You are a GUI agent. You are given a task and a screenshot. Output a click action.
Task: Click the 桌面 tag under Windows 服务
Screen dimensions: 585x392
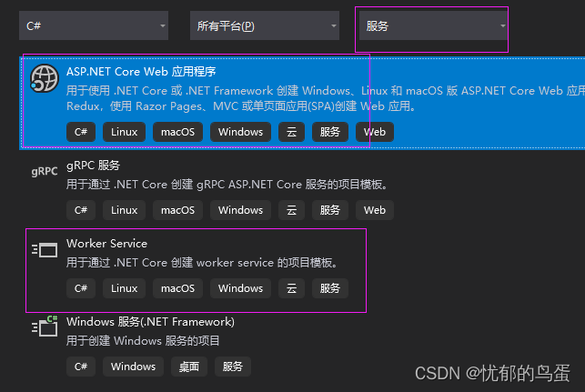(189, 367)
